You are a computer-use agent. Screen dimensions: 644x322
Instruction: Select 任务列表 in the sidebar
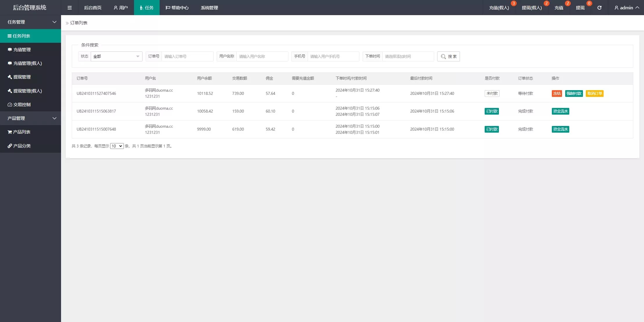coord(21,36)
